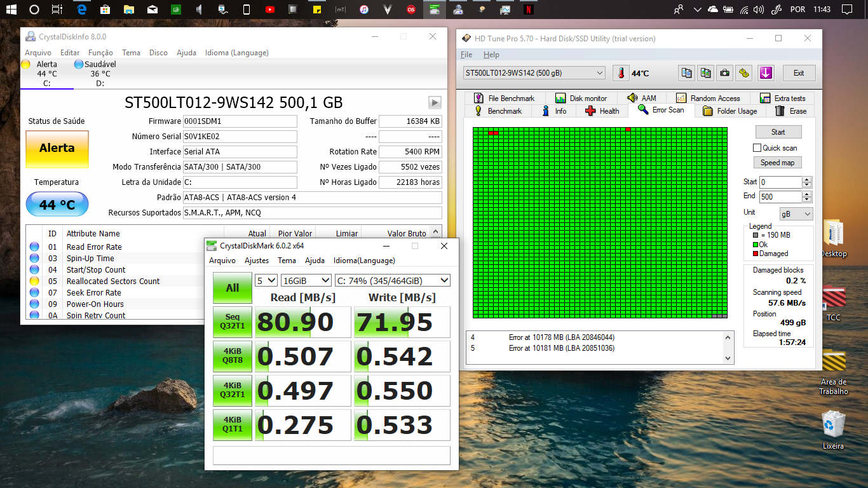Run the 4KiB Q8T8 test
The width and height of the screenshot is (868, 488).
[x=233, y=356]
